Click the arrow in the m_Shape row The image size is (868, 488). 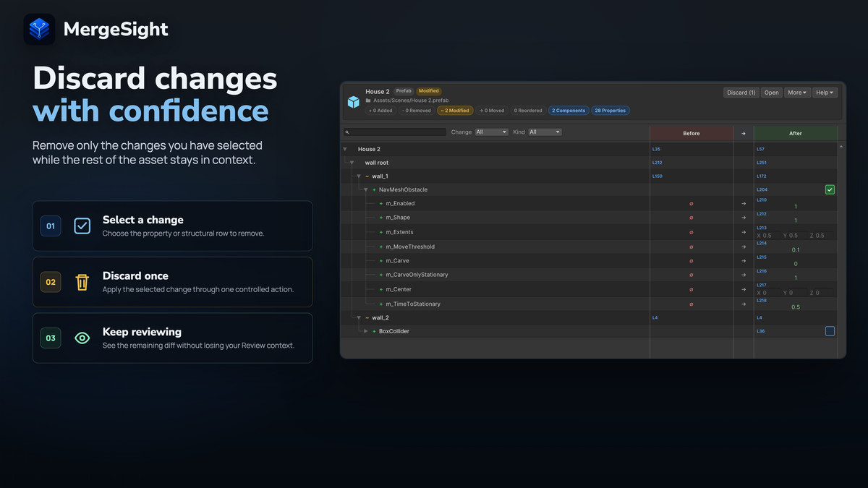coord(744,218)
